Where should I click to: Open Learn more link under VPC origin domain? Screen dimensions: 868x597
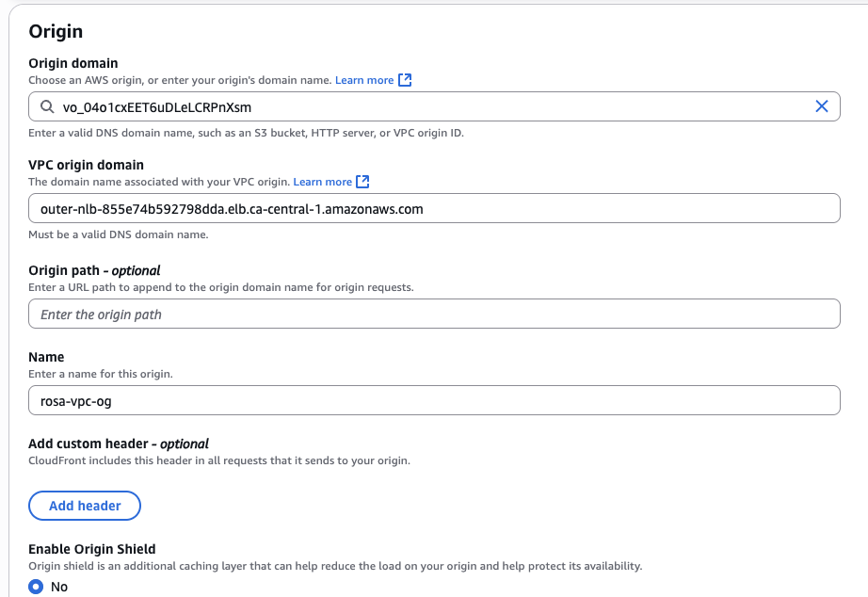pyautogui.click(x=322, y=182)
